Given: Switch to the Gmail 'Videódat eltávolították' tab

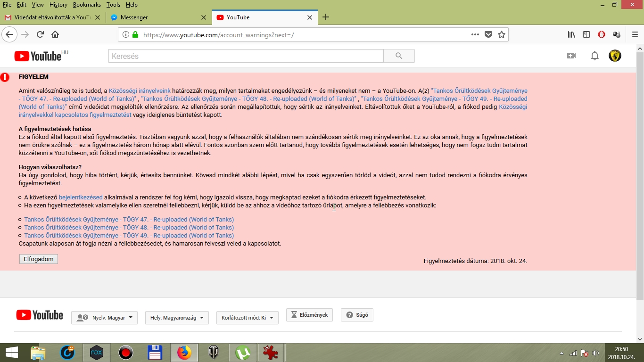Looking at the screenshot, I should pos(52,17).
